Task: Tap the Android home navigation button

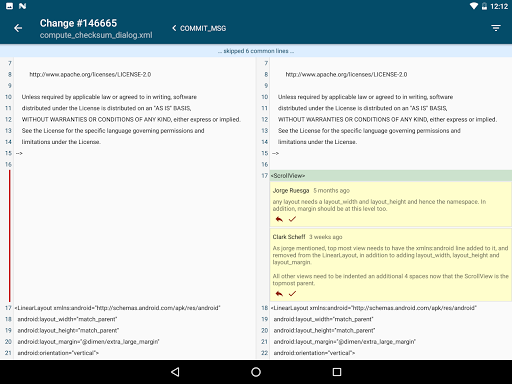Action: [256, 372]
